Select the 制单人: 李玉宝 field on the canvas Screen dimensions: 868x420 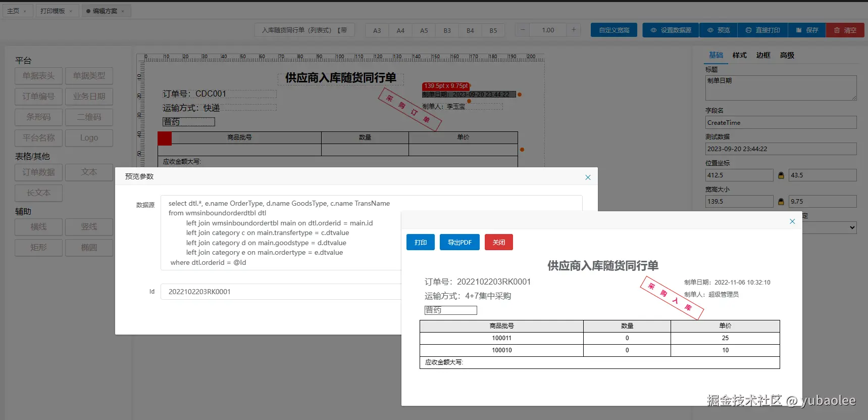click(x=462, y=107)
